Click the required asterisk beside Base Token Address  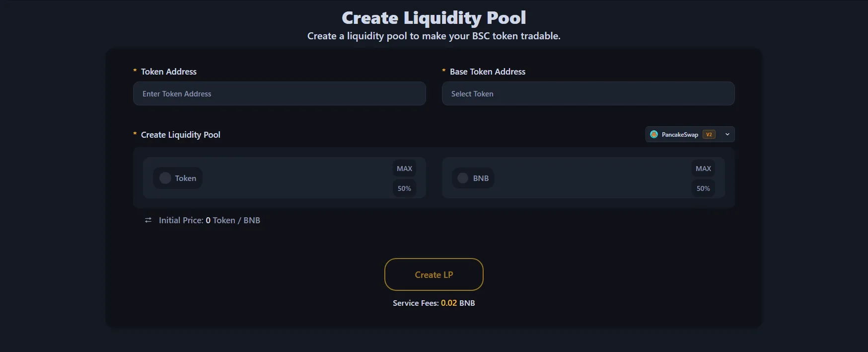pyautogui.click(x=443, y=71)
